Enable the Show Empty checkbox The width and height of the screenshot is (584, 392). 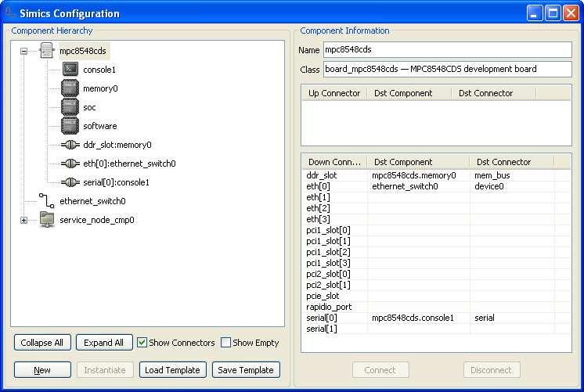(x=225, y=343)
